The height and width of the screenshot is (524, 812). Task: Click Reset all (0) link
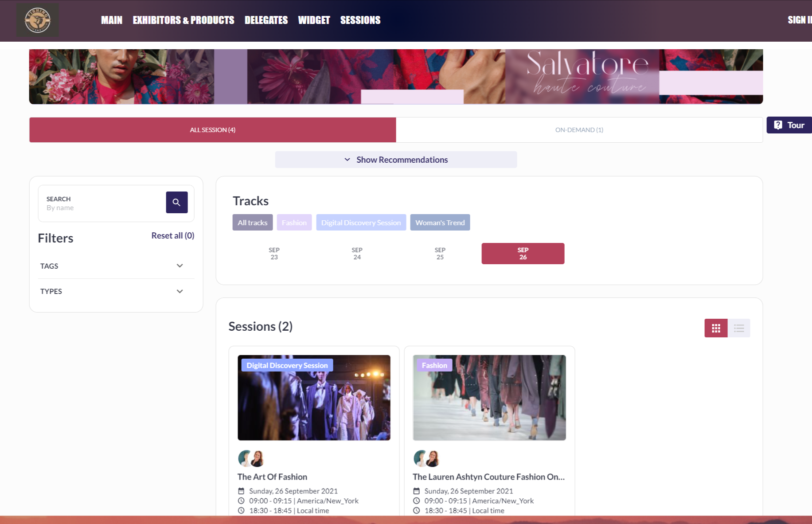click(173, 235)
